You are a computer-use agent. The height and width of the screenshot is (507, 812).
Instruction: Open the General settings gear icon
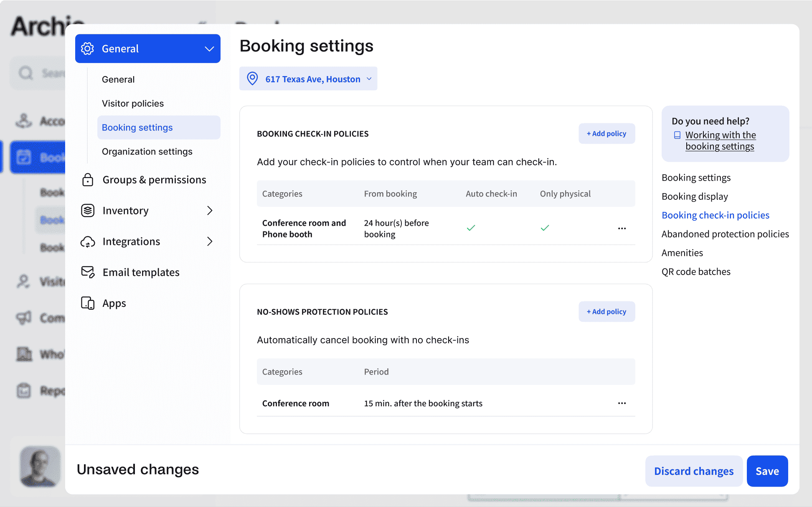88,48
